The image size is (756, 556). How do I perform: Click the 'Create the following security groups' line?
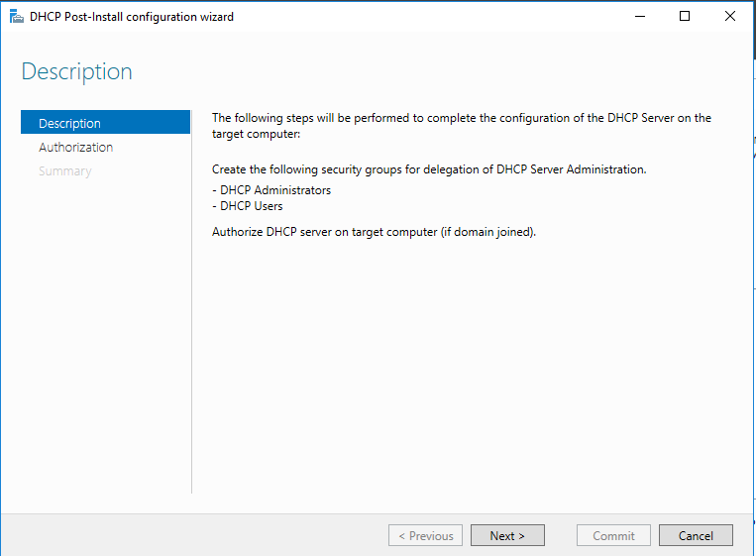tap(429, 169)
